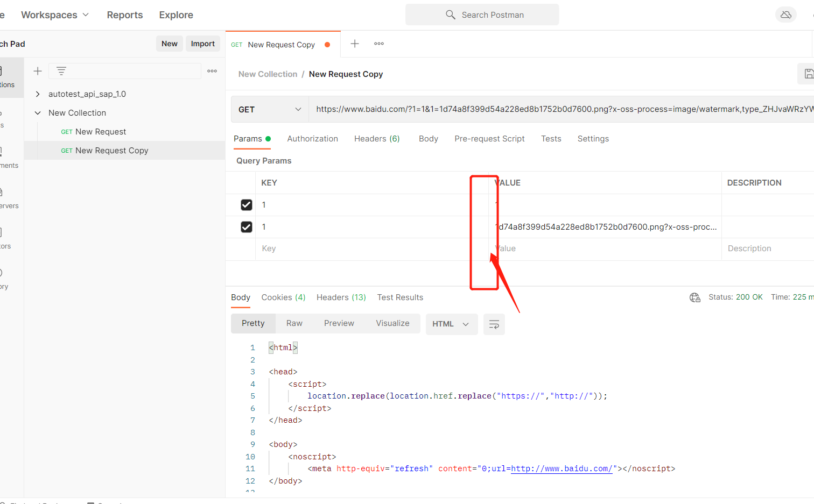814x504 pixels.
Task: Open the Pre-request Script tab
Action: point(489,139)
